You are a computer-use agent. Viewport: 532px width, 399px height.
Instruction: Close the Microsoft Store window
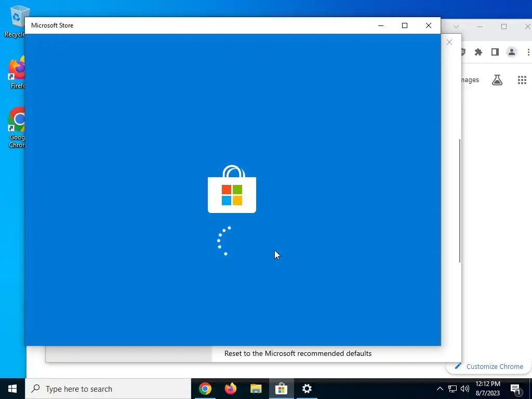tap(429, 25)
